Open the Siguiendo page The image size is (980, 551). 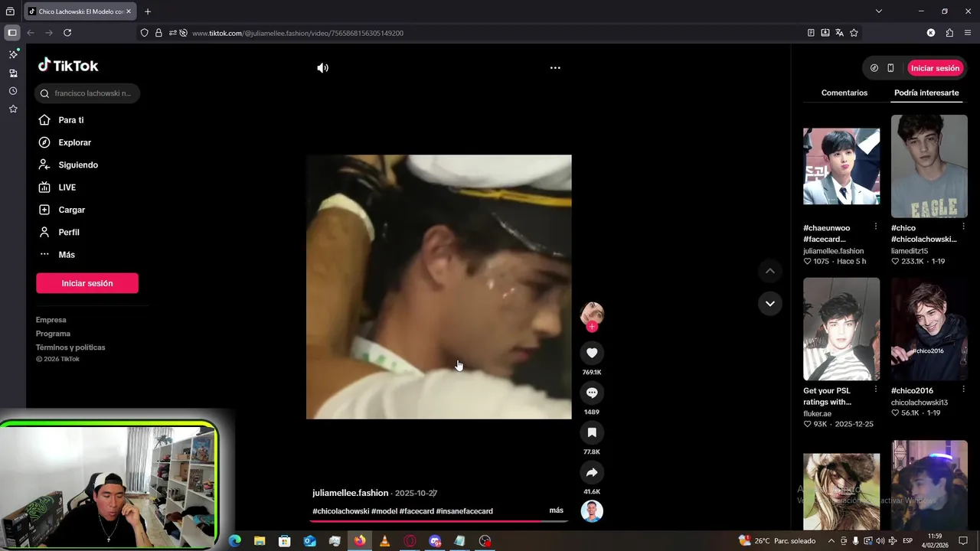78,165
